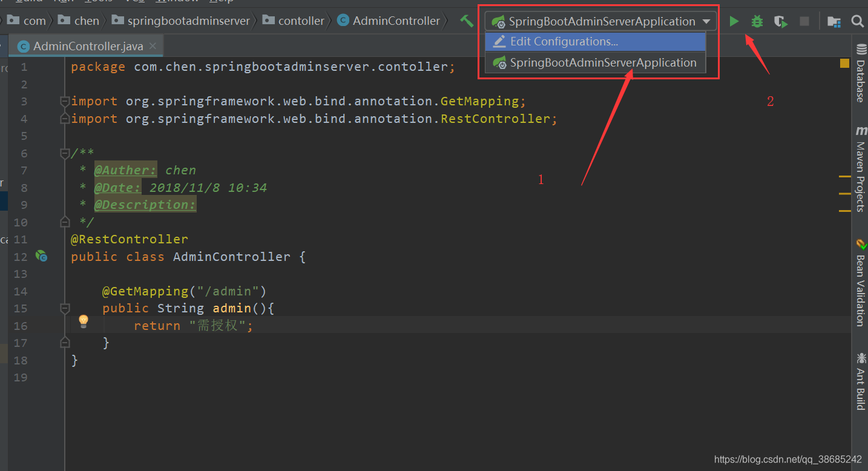Click the green hammer Build Project icon
868x471 pixels.
point(466,21)
